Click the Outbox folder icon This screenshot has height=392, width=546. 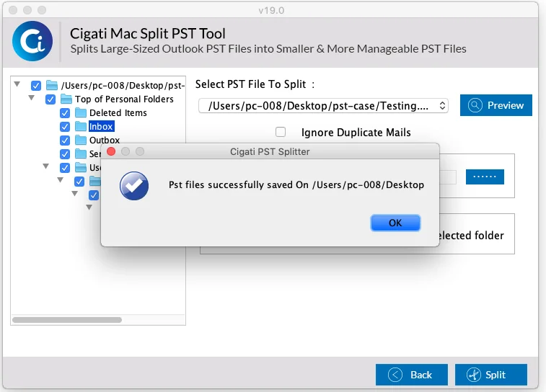tap(81, 141)
